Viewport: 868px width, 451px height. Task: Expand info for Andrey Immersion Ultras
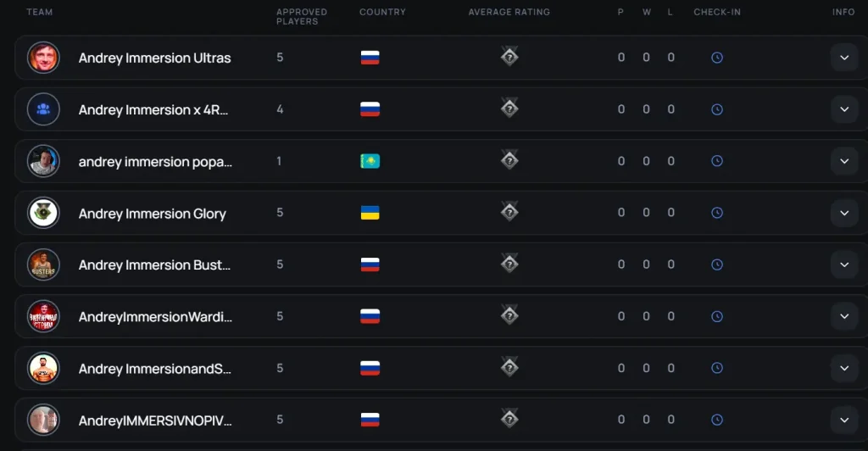844,58
